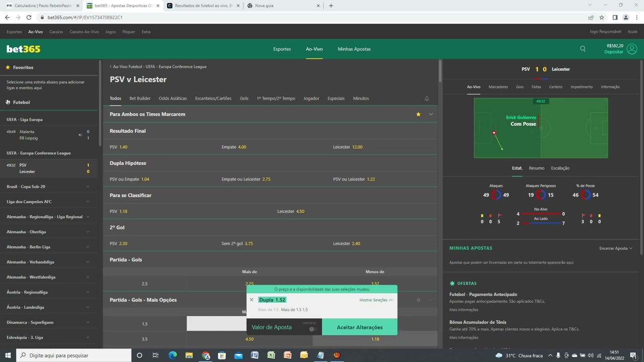Open Atalanta vs RB Leipzig live match
644x362 pixels.
coord(48,135)
